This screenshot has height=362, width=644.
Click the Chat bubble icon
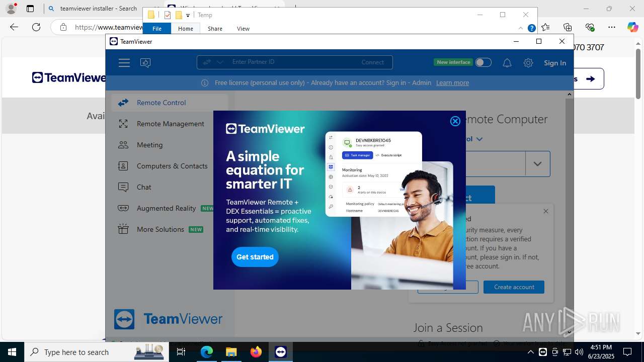click(x=123, y=187)
